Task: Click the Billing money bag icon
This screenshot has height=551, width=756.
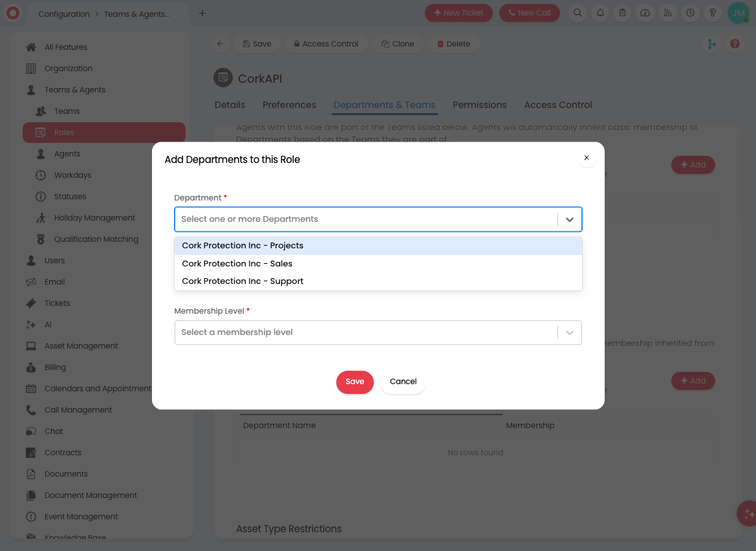Action: (x=31, y=367)
